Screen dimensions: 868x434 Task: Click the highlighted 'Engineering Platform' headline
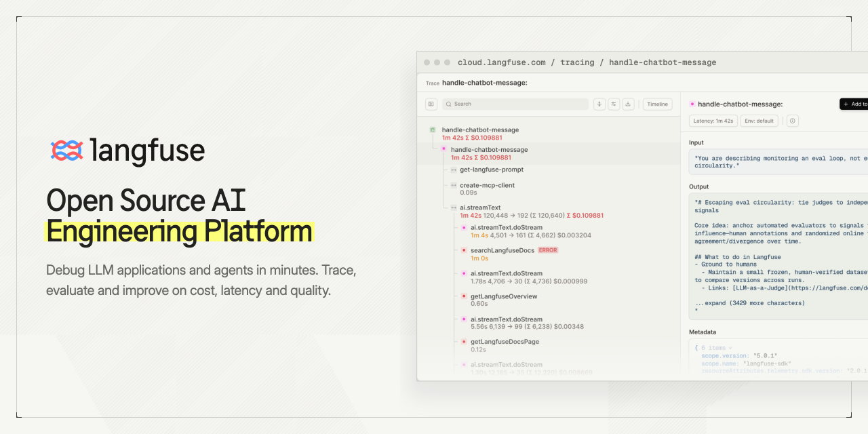pyautogui.click(x=179, y=232)
